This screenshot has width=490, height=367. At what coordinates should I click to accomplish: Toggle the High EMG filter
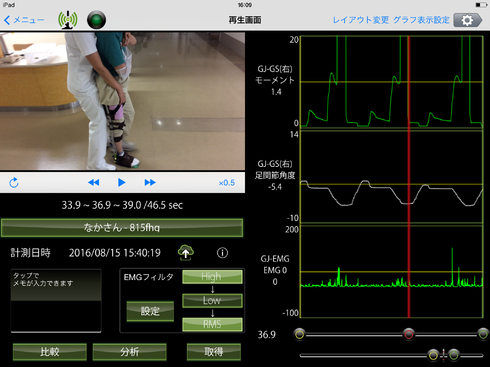coord(212,277)
